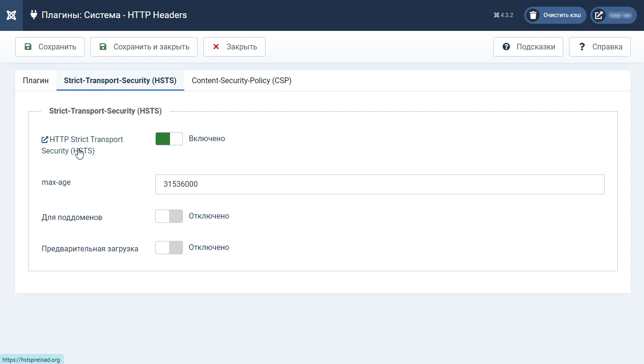The image size is (644, 364).
Task: Click the question-circle icon in Подсказки
Action: point(506,47)
